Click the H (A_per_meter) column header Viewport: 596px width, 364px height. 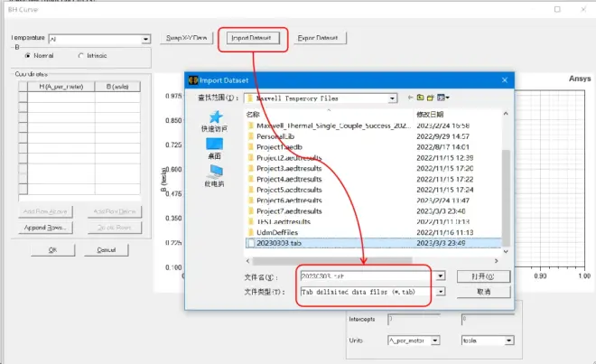(61, 87)
